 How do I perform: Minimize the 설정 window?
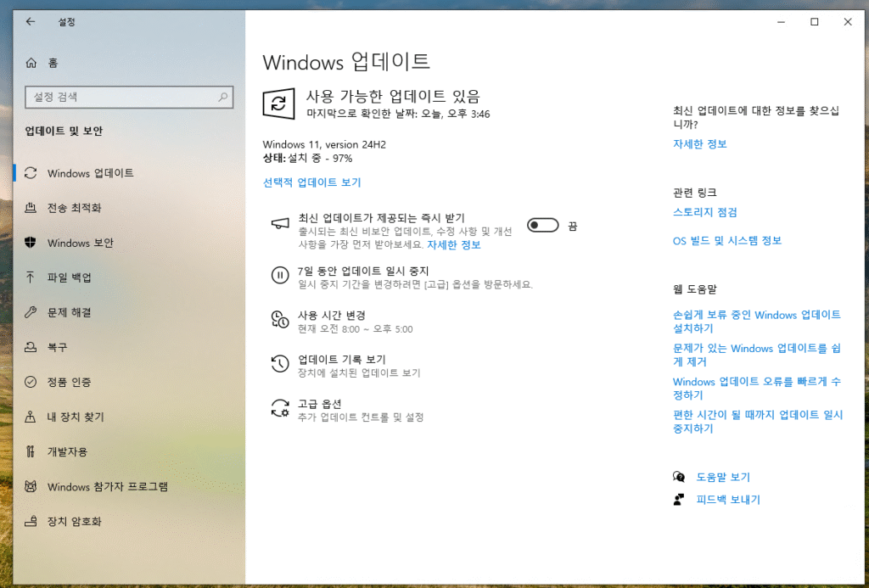[x=781, y=21]
